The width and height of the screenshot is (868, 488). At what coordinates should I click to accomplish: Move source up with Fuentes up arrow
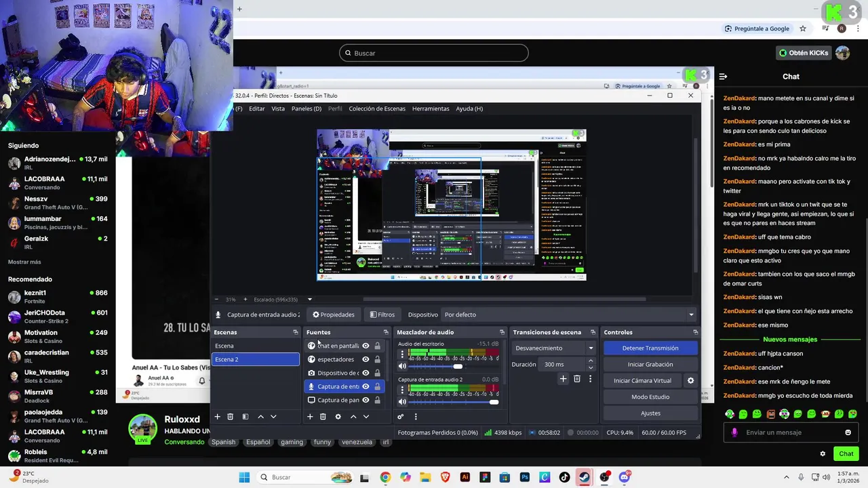point(353,417)
